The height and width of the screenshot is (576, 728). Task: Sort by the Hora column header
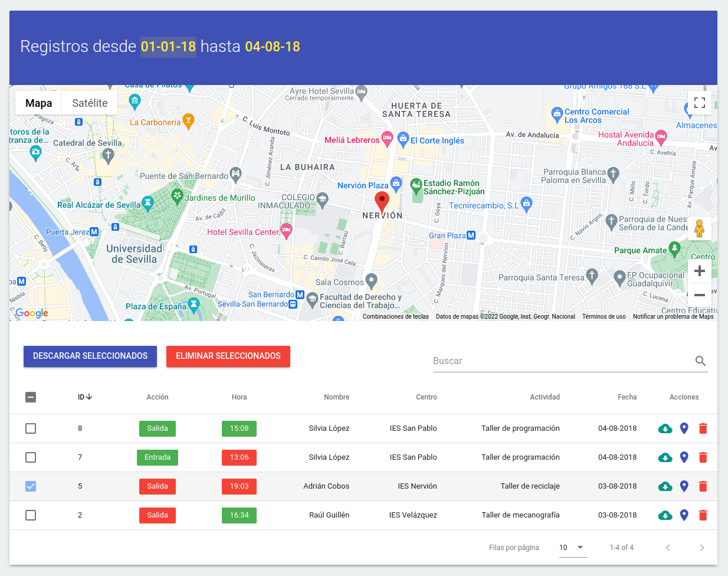239,397
